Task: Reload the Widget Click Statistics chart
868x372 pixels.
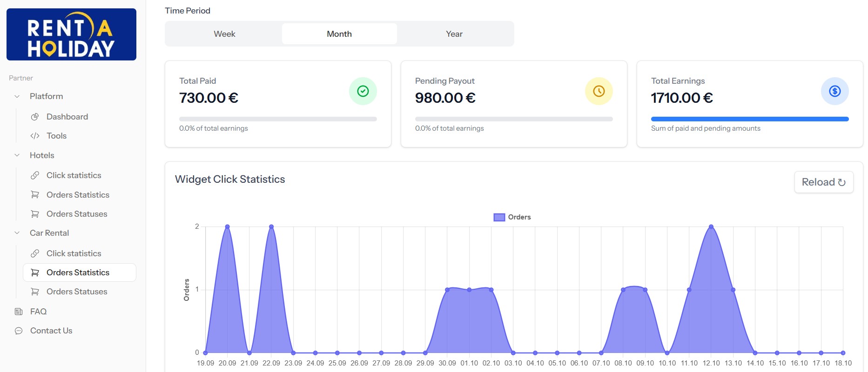Action: (823, 182)
